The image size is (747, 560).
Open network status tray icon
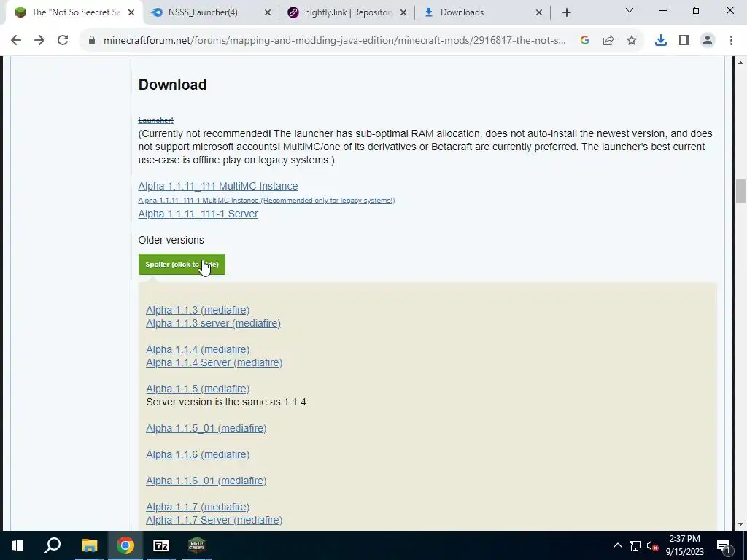coord(635,545)
